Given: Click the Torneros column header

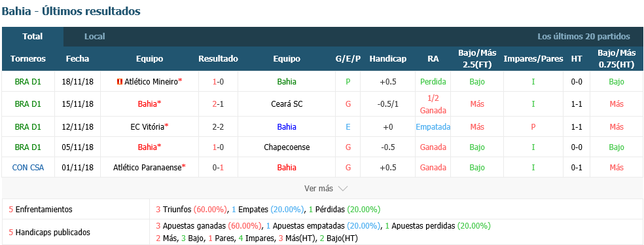Looking at the screenshot, I should [28, 59].
